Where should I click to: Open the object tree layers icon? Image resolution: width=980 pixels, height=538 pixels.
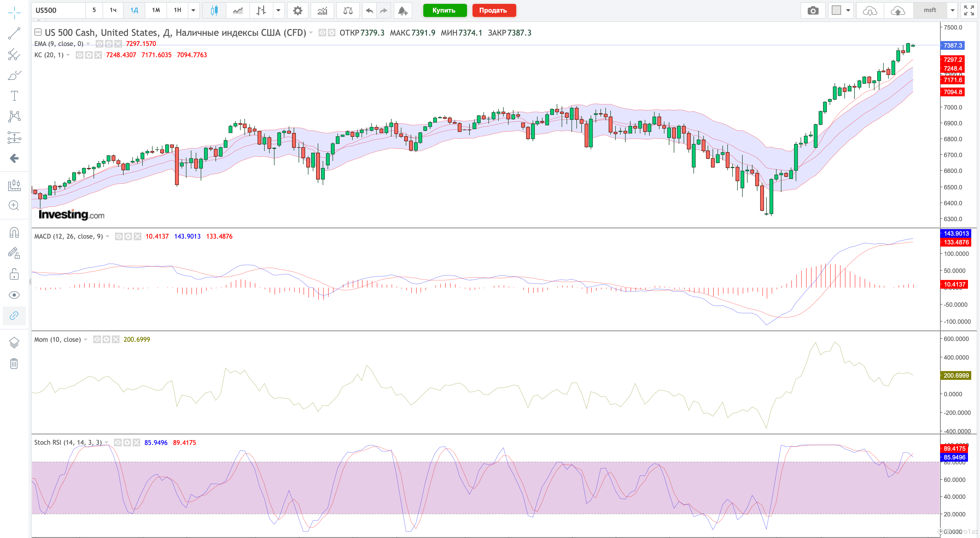14,343
